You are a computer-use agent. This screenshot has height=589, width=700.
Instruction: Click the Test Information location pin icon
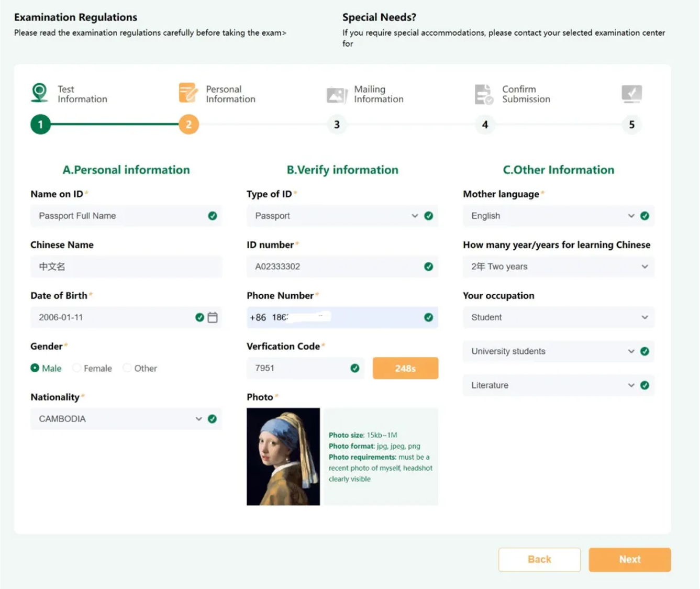[39, 93]
